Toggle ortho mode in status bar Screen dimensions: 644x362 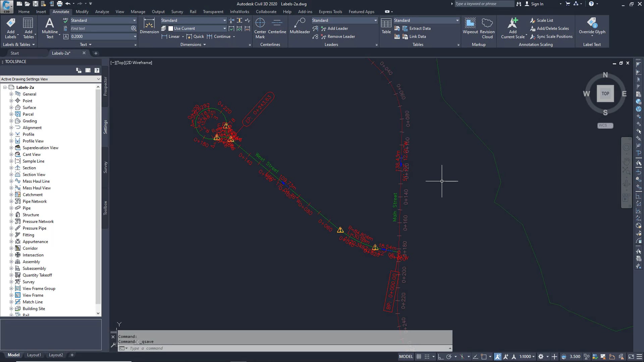pos(441,357)
